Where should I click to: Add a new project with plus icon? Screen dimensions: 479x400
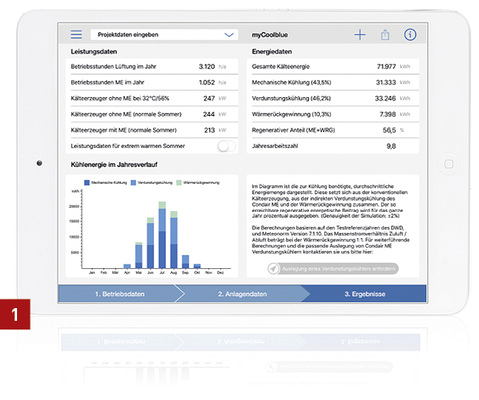click(360, 34)
